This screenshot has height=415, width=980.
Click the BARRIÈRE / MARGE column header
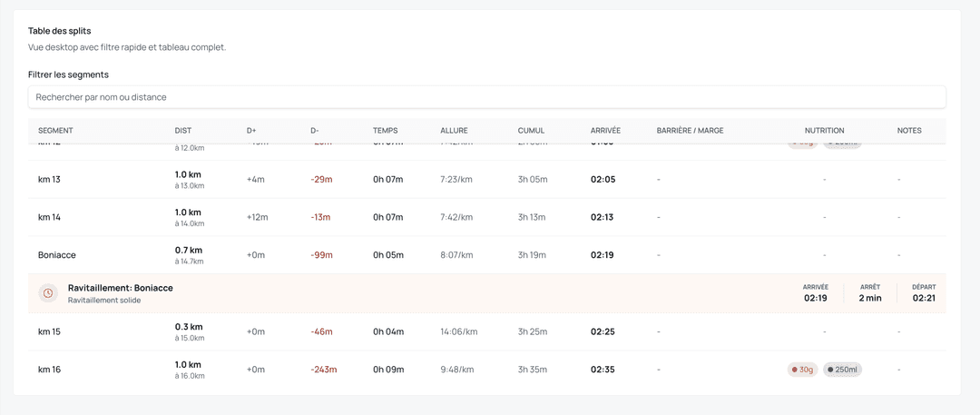pyautogui.click(x=690, y=131)
